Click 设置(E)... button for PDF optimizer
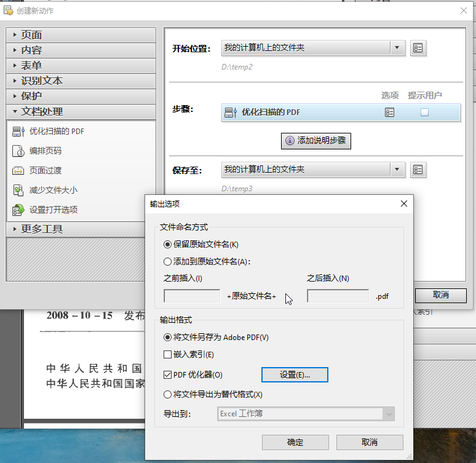 tap(295, 374)
